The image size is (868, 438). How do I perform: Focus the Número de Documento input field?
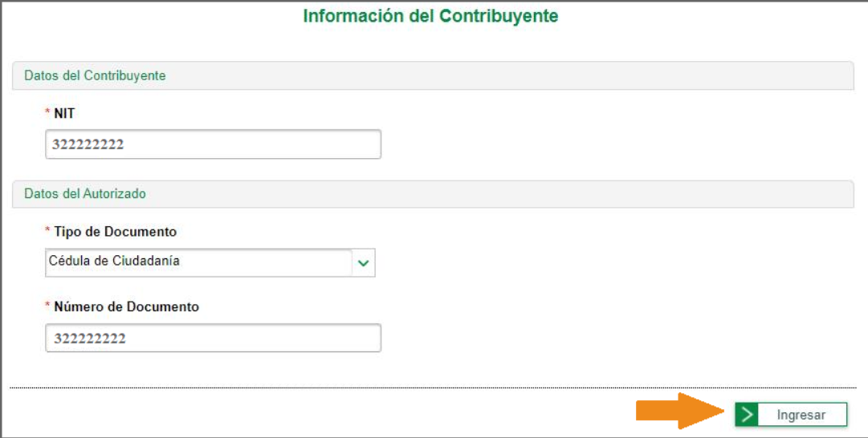point(213,339)
